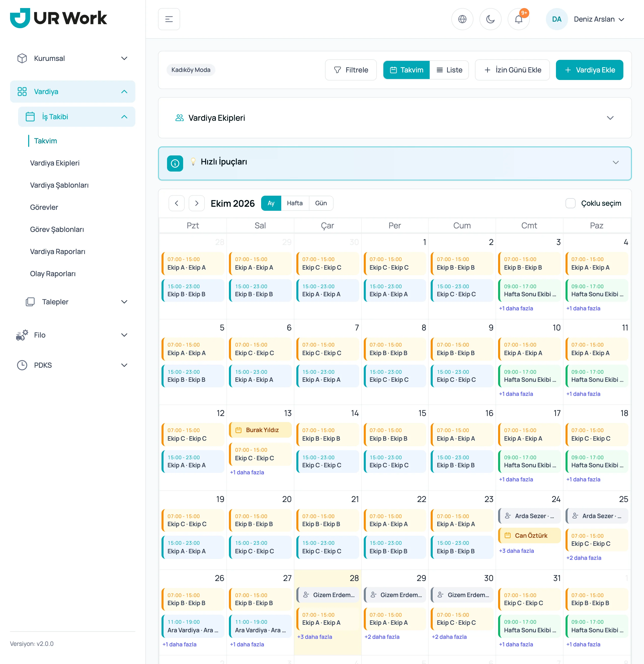Open the notifications bell icon
This screenshot has width=644, height=664.
pyautogui.click(x=518, y=19)
